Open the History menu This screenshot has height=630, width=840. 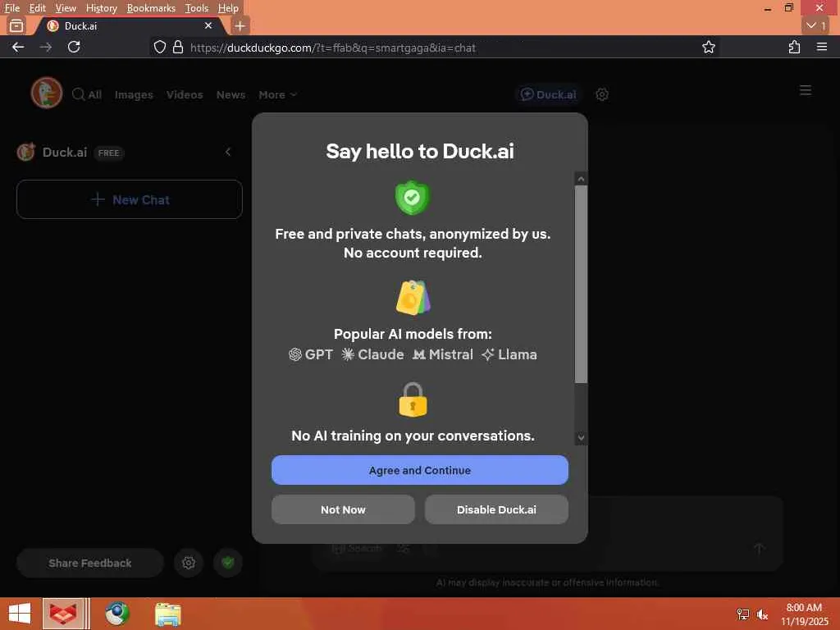coord(101,8)
